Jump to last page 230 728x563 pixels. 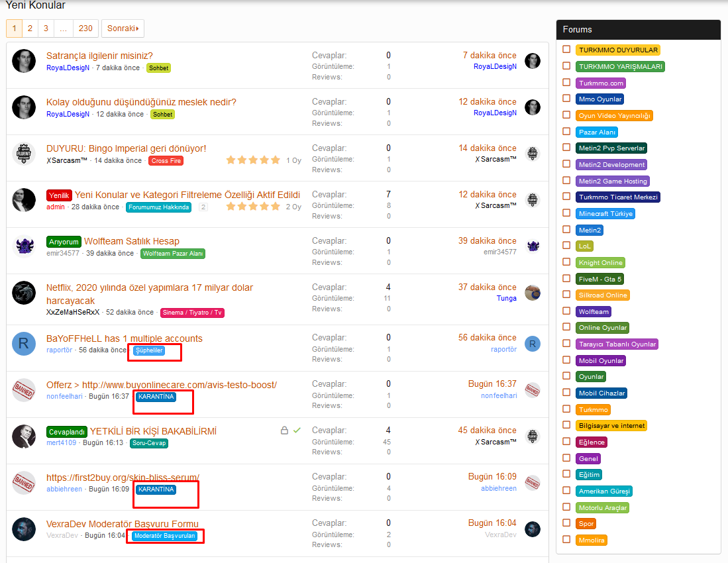(x=85, y=28)
